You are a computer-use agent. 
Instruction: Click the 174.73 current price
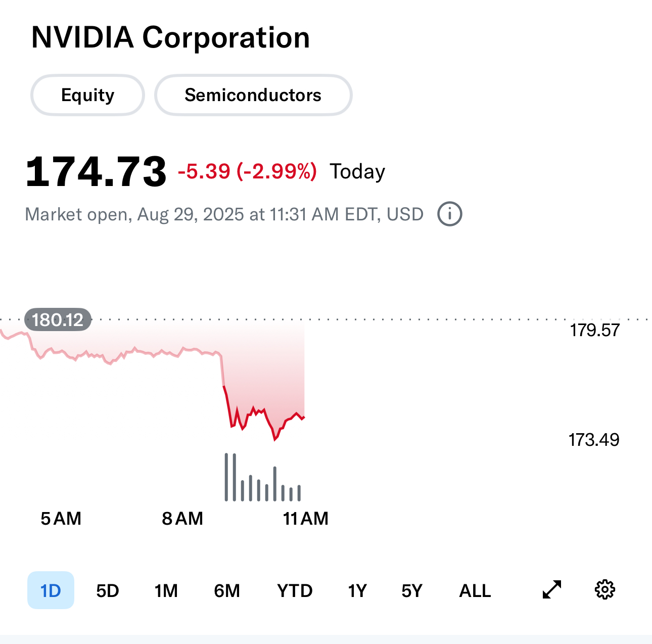pyautogui.click(x=96, y=172)
